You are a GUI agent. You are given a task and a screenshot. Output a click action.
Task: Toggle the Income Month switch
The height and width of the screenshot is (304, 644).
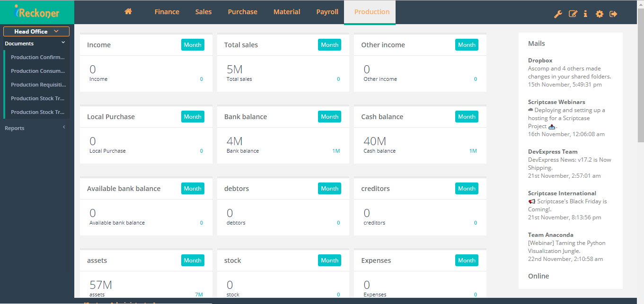193,44
